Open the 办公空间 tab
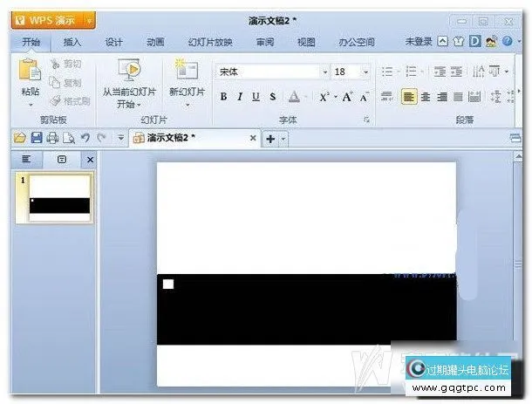Image resolution: width=532 pixels, height=404 pixels. point(357,42)
